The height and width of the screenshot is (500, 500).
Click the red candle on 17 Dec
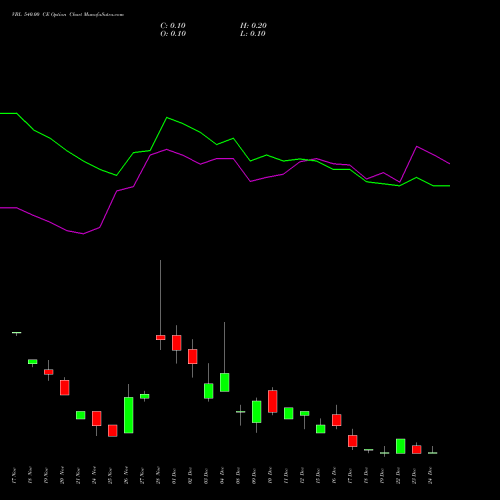pyautogui.click(x=353, y=441)
